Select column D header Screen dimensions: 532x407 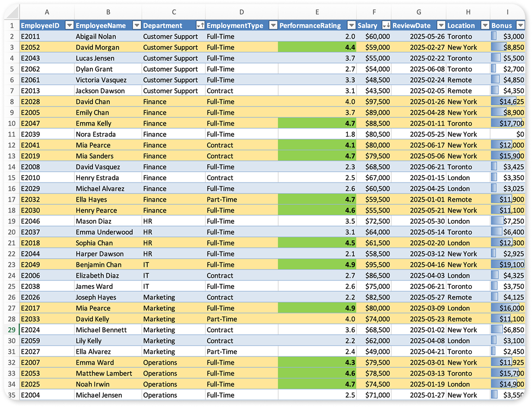(242, 12)
